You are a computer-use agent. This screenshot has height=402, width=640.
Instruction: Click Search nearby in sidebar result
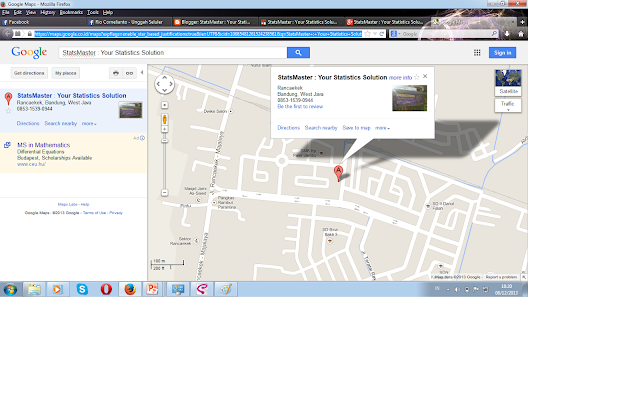point(61,123)
